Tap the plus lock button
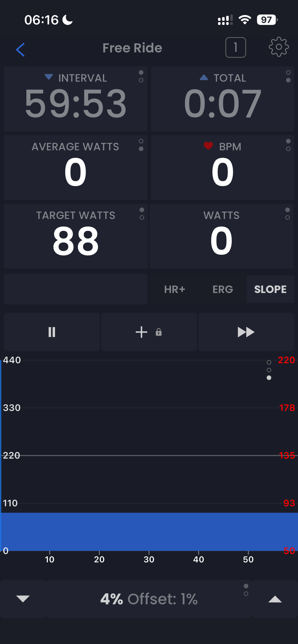 [149, 332]
